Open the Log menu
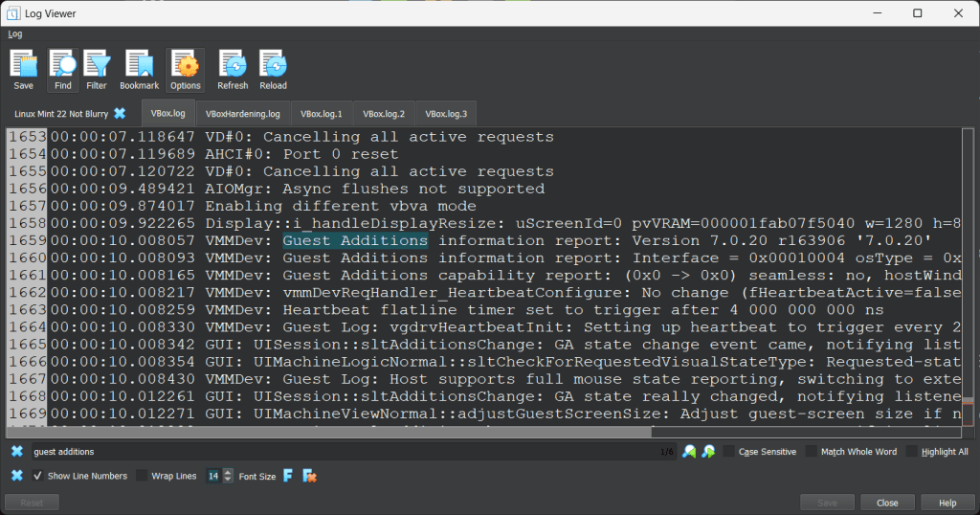The image size is (980, 515). (x=15, y=34)
